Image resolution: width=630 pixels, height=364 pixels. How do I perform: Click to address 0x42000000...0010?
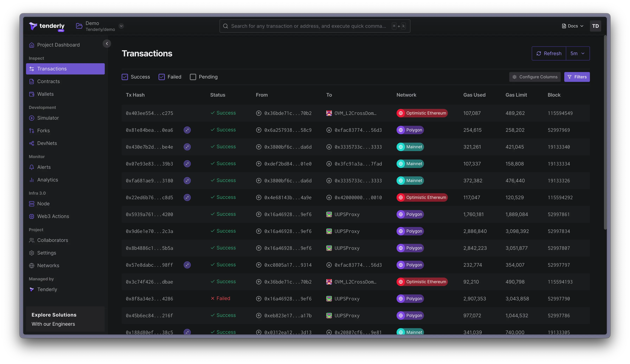coord(358,197)
